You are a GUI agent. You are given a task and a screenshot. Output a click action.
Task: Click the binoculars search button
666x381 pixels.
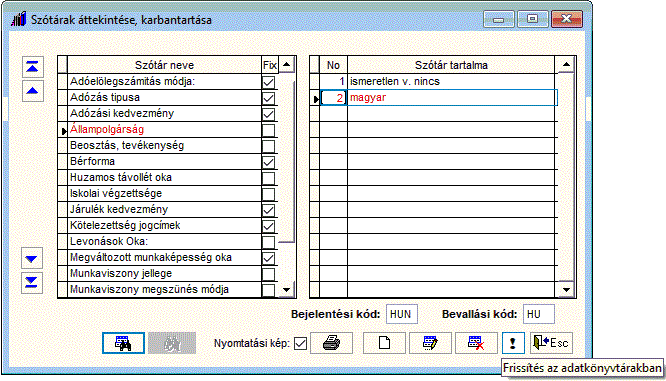click(x=123, y=343)
